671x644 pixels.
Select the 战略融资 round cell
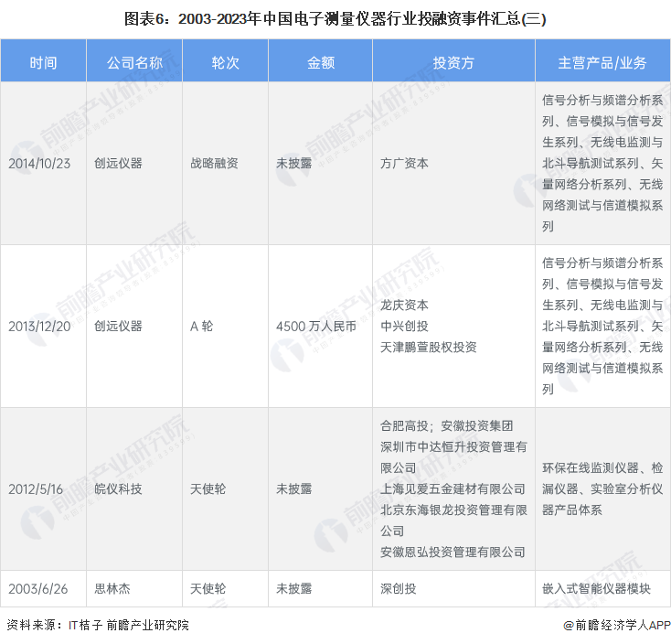click(x=214, y=164)
